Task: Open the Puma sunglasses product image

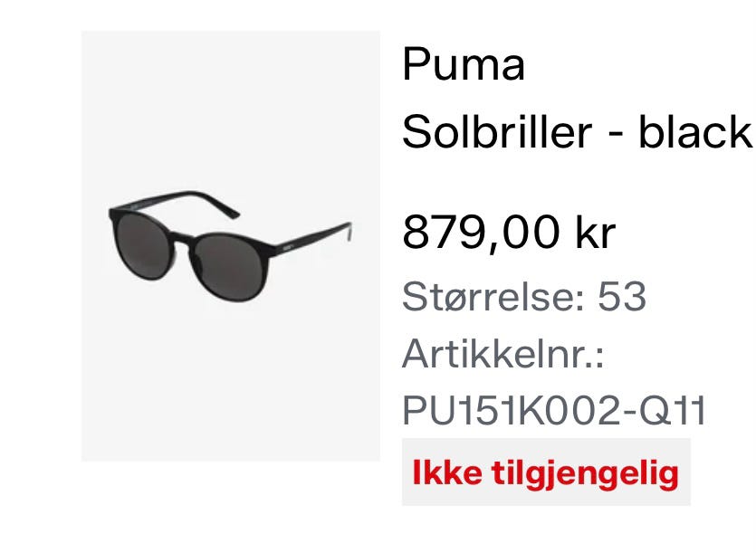Action: [231, 246]
